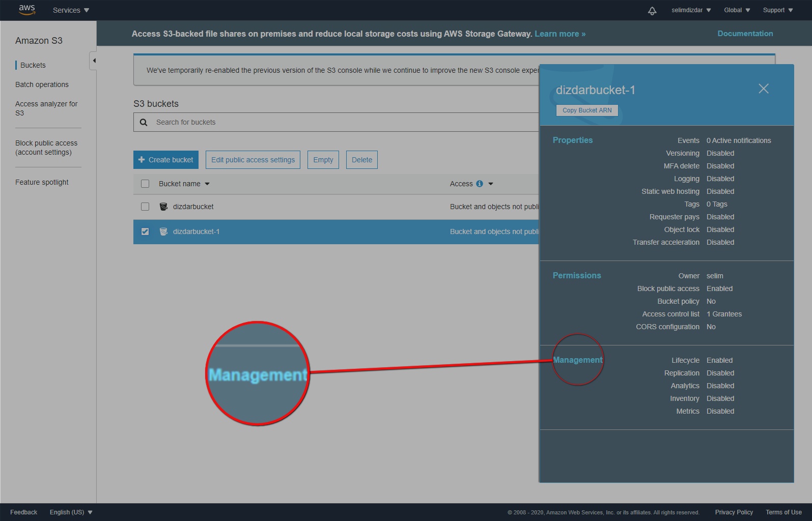Screen dimensions: 812x521
Task: Click the Analytics label
Action: pos(685,386)
